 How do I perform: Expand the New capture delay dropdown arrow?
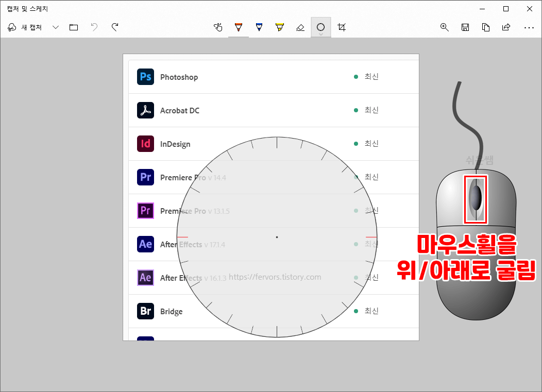[x=55, y=27]
